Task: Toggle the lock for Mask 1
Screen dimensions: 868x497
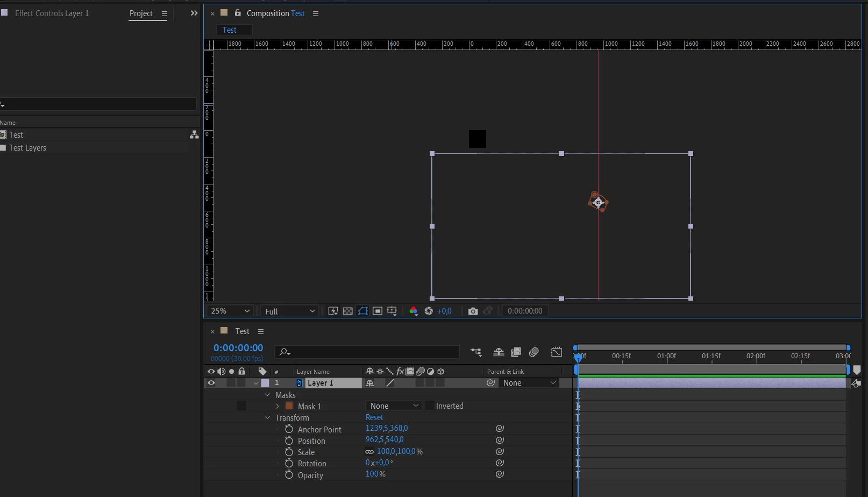Action: coord(241,406)
